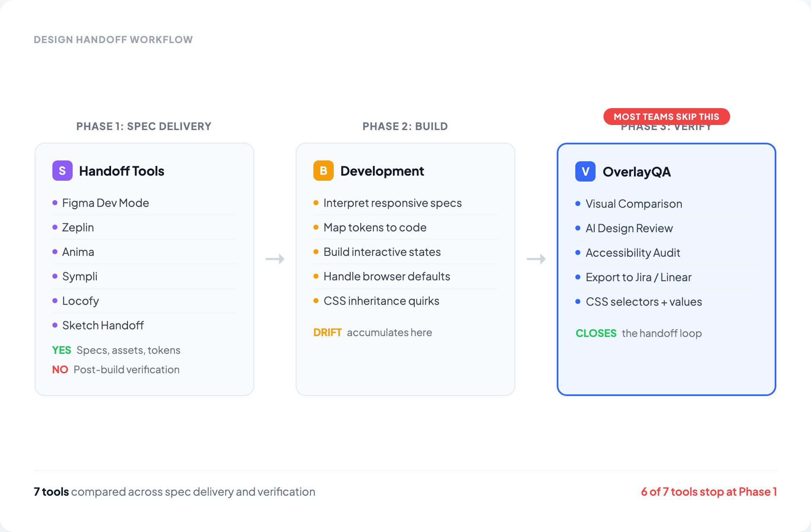
Task: Click the YES Specs, assets, tokens line
Action: point(116,350)
